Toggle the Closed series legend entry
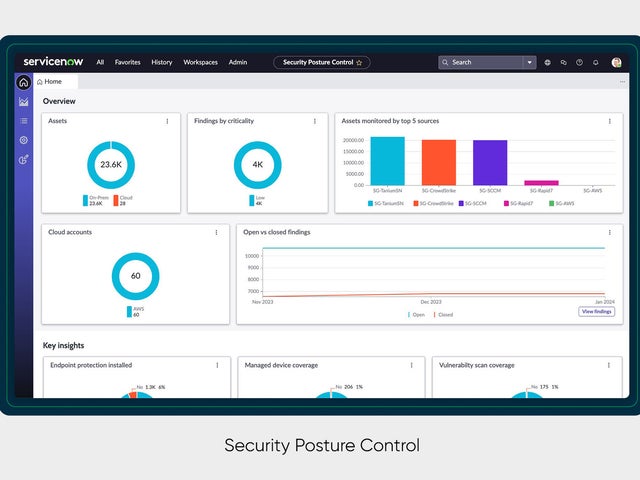This screenshot has height=480, width=640. [x=443, y=315]
